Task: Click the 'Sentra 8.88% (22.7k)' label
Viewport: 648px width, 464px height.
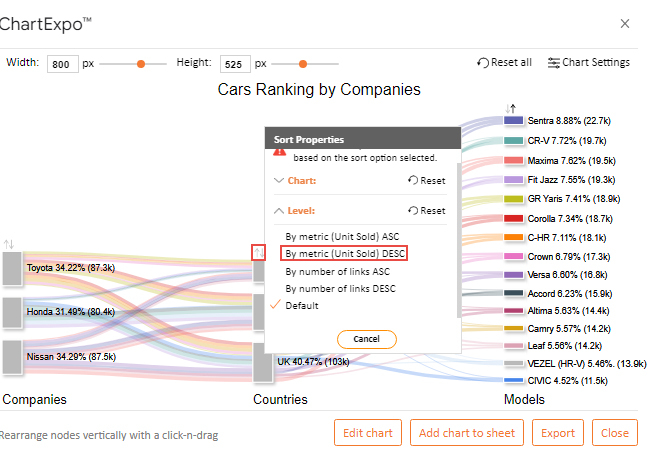Action: pos(569,121)
